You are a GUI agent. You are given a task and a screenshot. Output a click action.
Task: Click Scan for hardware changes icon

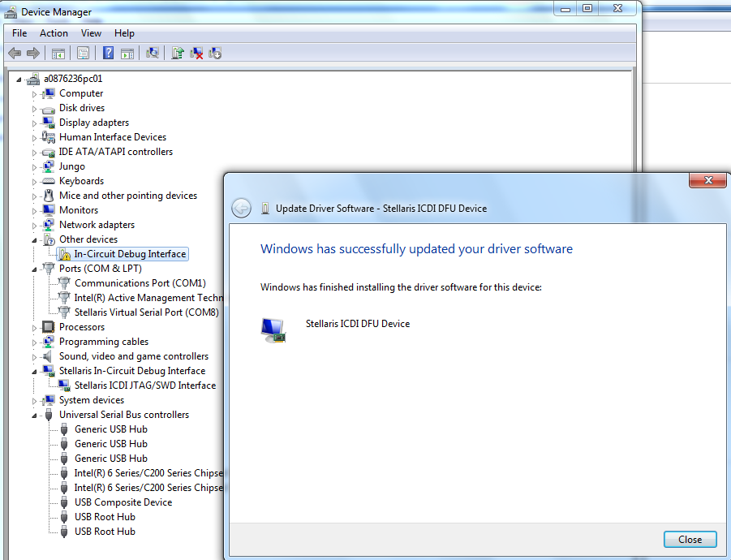[x=153, y=53]
